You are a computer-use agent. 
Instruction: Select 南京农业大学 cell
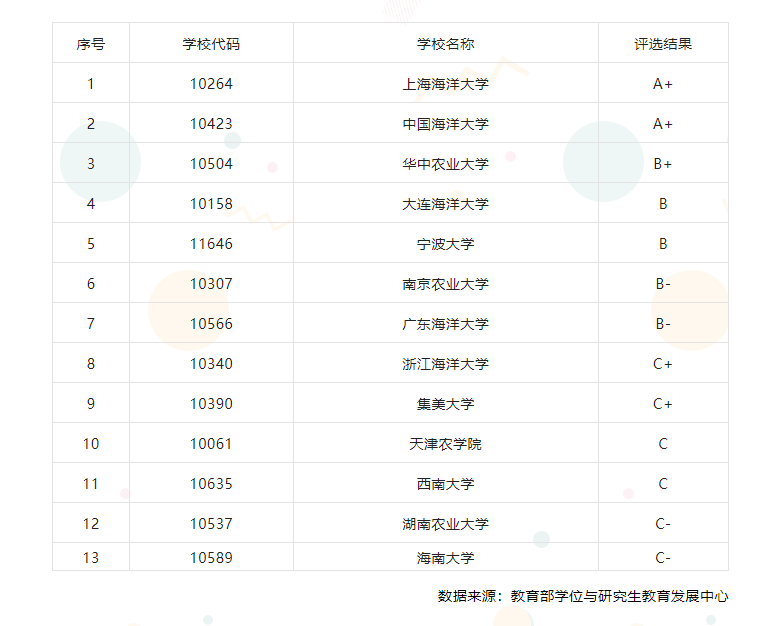click(x=445, y=283)
